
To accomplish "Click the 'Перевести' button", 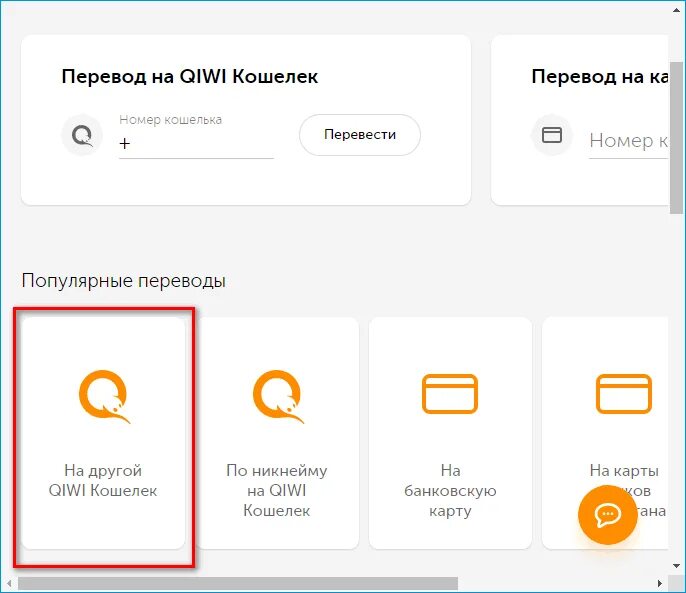I will tap(360, 135).
